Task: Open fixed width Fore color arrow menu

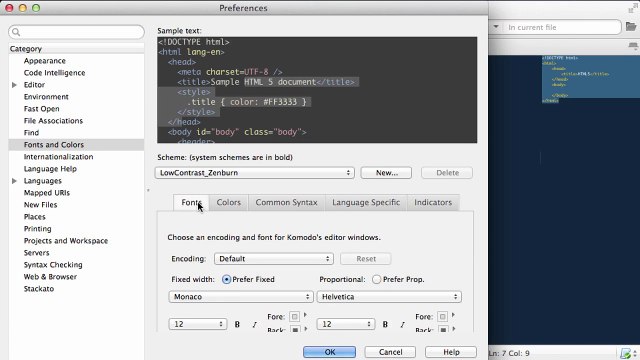Action: tap(305, 315)
